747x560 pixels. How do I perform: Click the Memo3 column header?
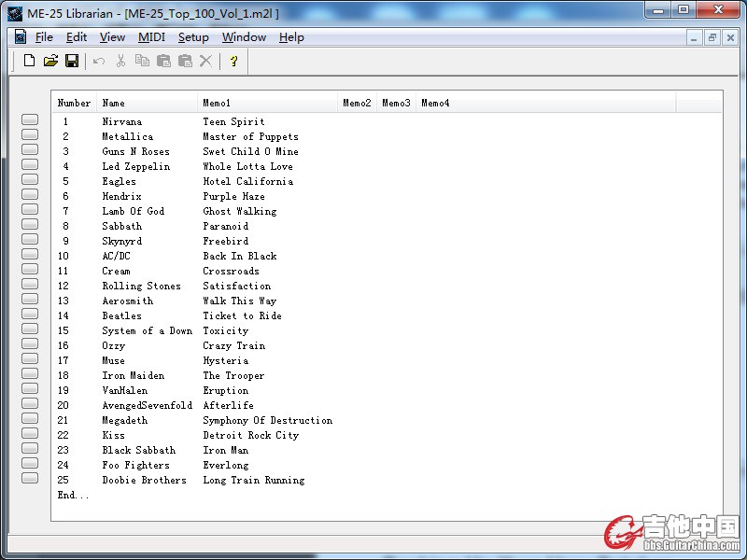396,103
